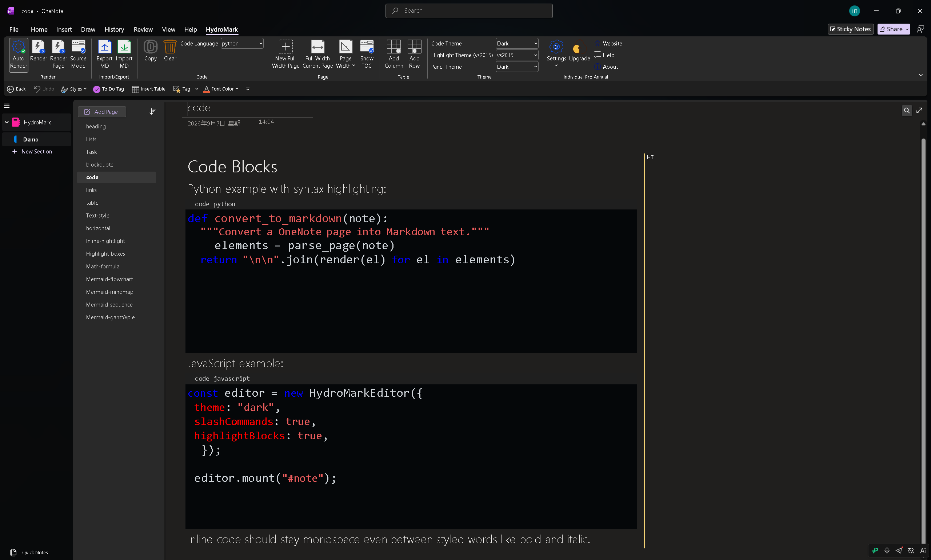This screenshot has height=560, width=931.
Task: Click the Font Color button
Action: pyautogui.click(x=221, y=89)
